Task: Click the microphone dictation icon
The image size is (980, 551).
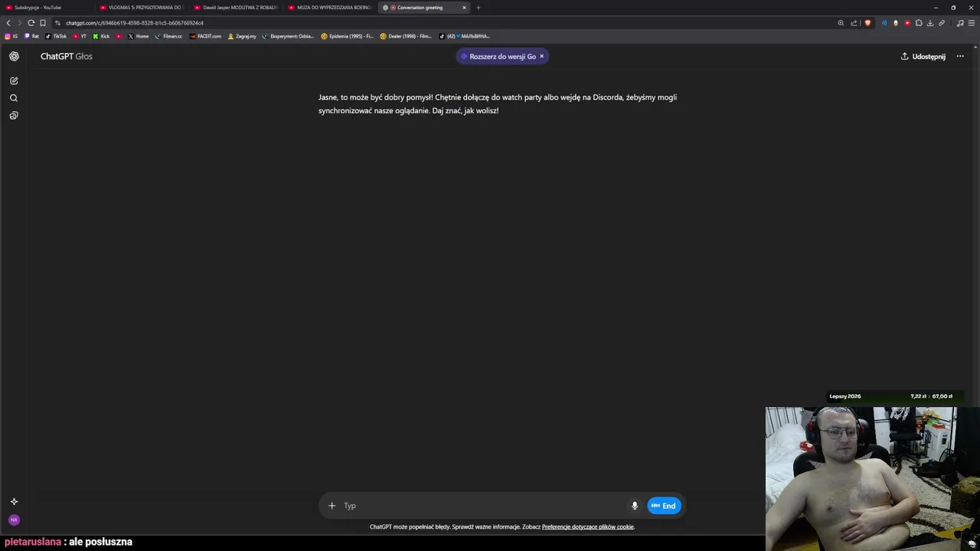Action: [x=635, y=506]
